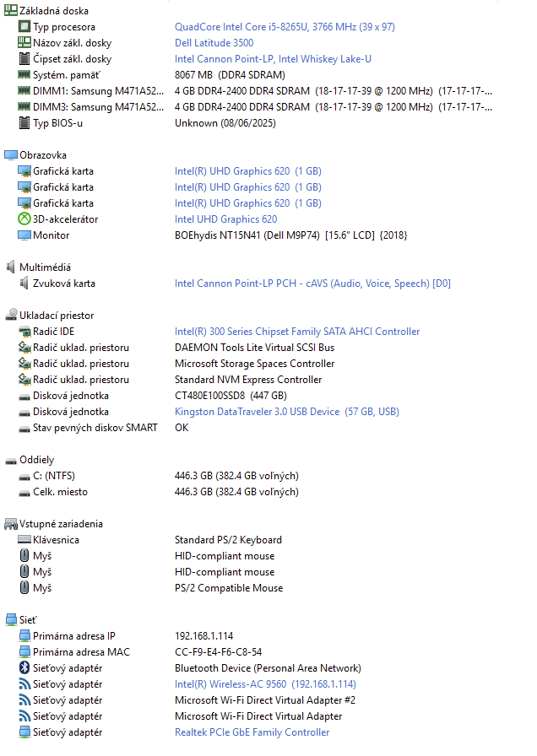This screenshot has height=756, width=537.
Task: Select the Unknown (08/06/2025) BIOS value
Action: [225, 123]
